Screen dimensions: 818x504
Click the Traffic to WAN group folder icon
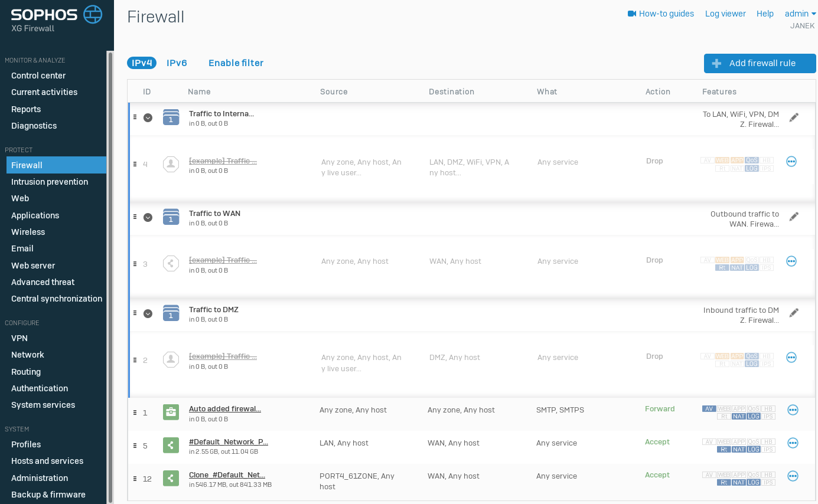[171, 217]
